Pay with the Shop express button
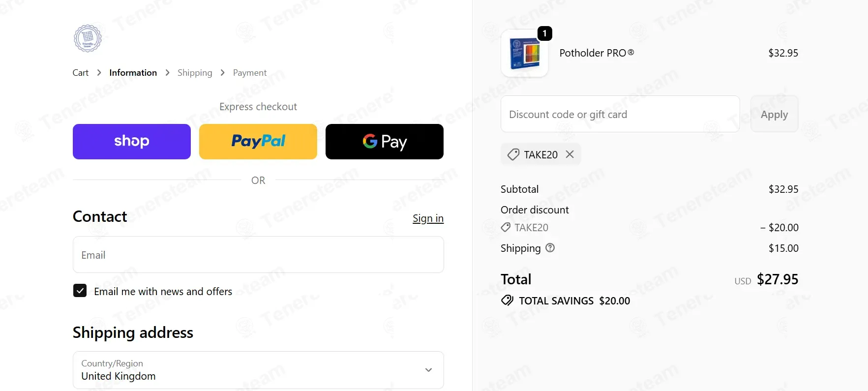The width and height of the screenshot is (868, 391). pyautogui.click(x=132, y=142)
